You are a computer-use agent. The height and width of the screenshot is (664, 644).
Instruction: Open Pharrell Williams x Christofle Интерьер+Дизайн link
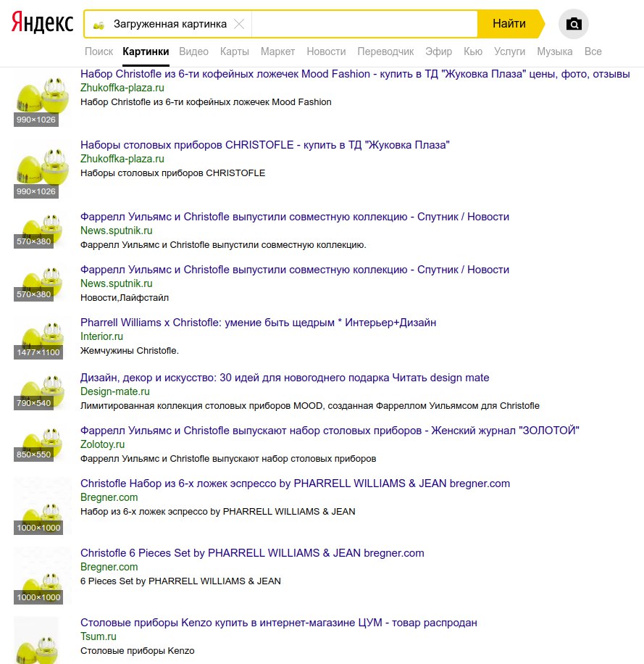[x=258, y=323]
